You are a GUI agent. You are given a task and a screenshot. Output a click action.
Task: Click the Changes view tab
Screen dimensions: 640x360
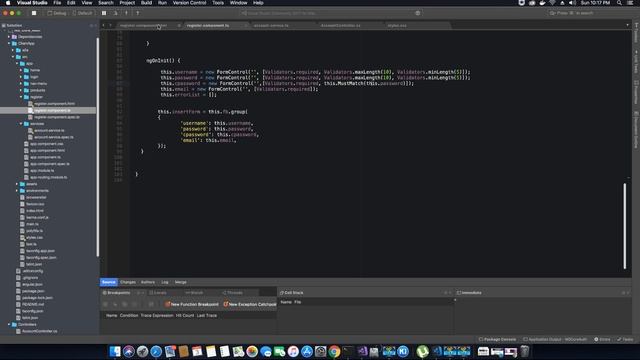[128, 282]
